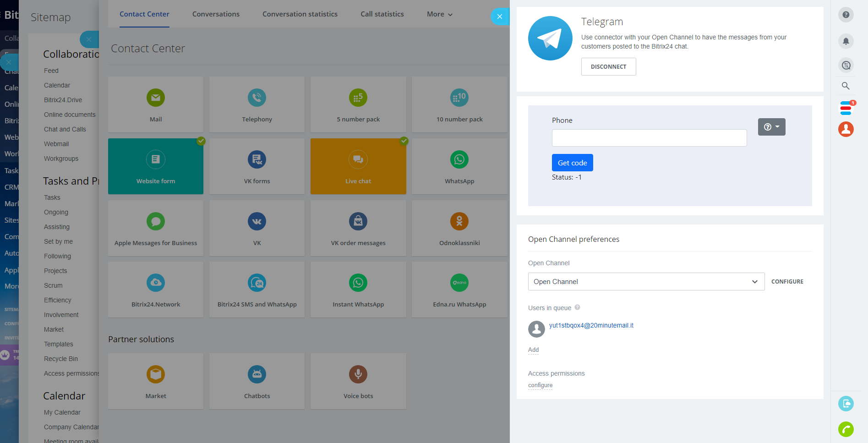Image resolution: width=868 pixels, height=443 pixels.
Task: Select the connected Live chat tile
Action: (x=358, y=166)
